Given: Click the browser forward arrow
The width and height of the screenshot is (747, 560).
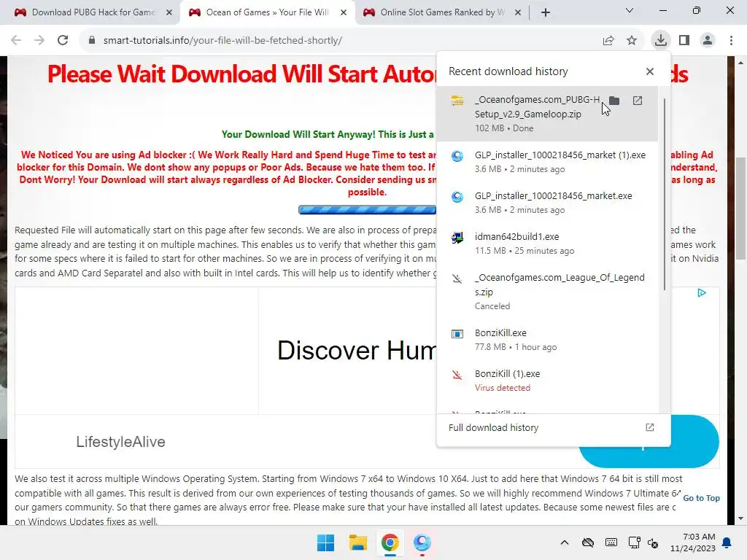Looking at the screenshot, I should click(x=39, y=41).
